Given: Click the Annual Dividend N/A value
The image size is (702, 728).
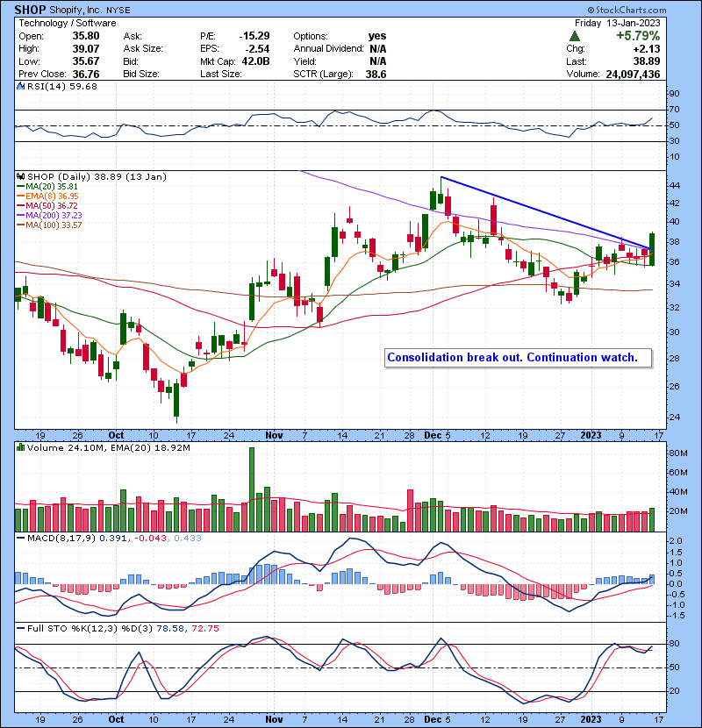Looking at the screenshot, I should (x=377, y=48).
